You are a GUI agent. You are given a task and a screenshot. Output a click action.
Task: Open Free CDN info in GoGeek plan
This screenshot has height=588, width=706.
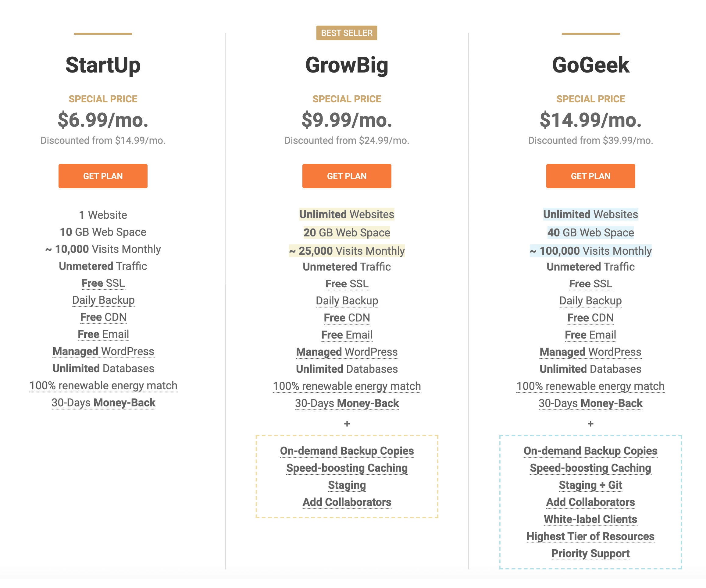(590, 318)
